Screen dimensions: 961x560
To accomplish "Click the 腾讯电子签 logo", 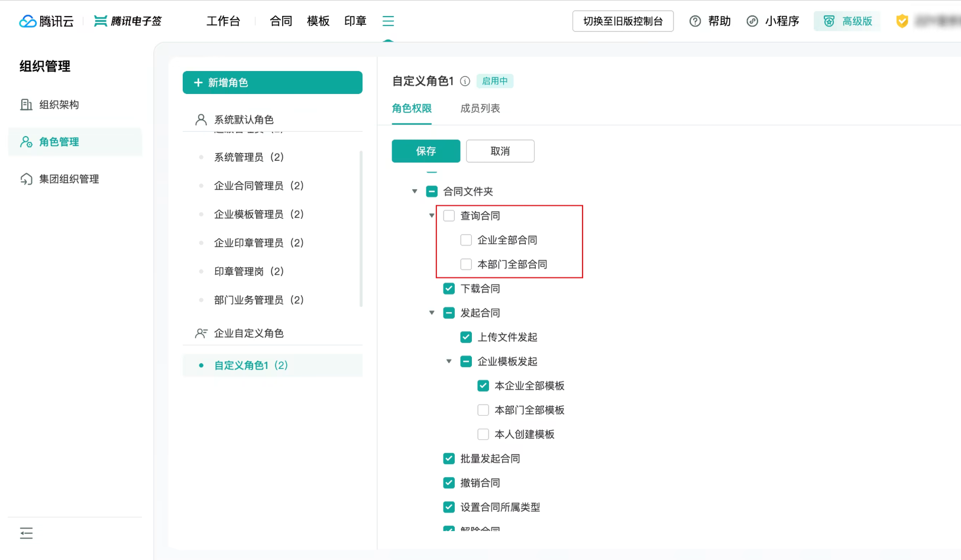I will coord(128,21).
